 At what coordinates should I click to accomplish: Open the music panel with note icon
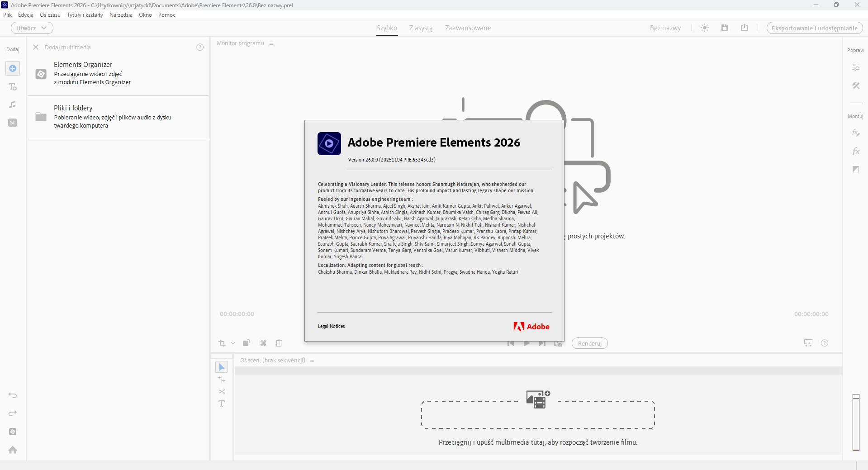[13, 104]
